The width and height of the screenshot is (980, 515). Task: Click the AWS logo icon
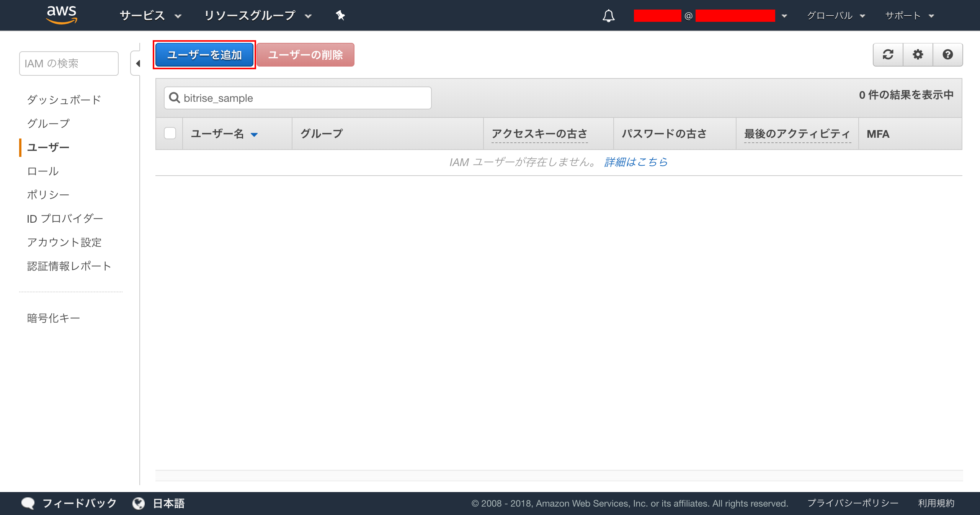pyautogui.click(x=61, y=15)
